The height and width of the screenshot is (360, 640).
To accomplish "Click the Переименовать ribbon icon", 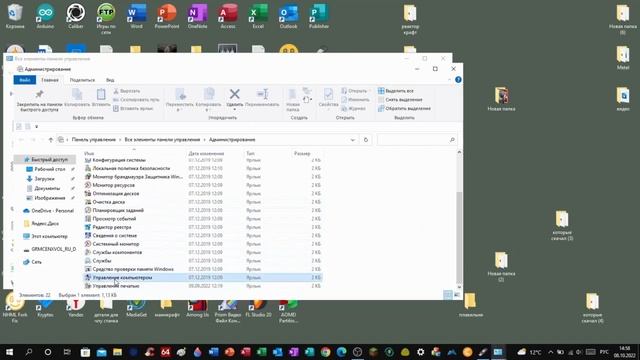I will [x=262, y=98].
